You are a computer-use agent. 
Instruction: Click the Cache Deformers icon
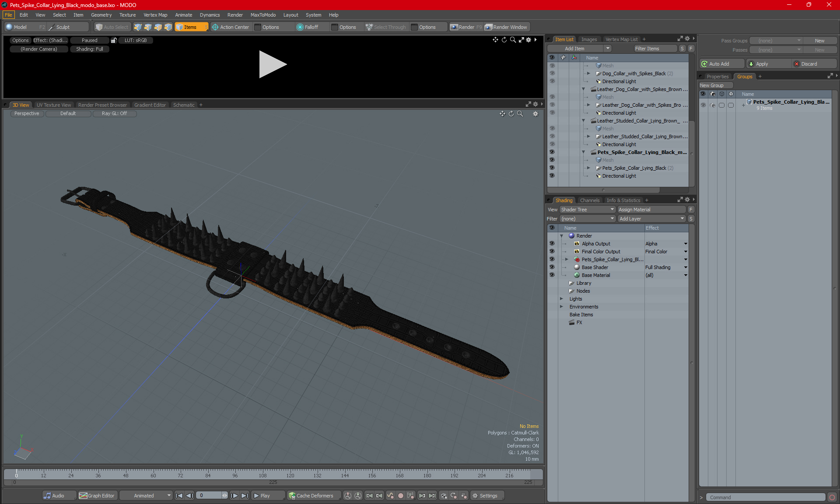292,496
